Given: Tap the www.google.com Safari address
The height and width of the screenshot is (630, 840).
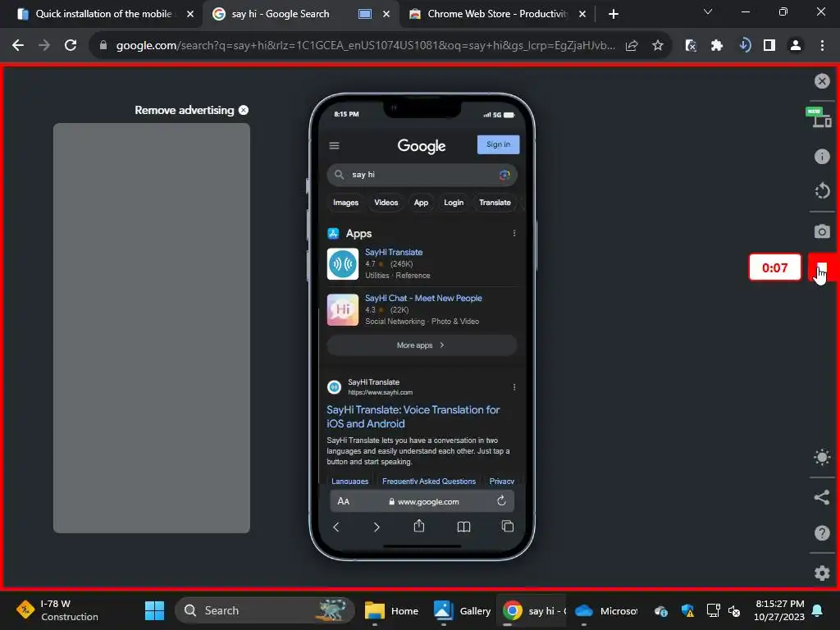Looking at the screenshot, I should [424, 501].
